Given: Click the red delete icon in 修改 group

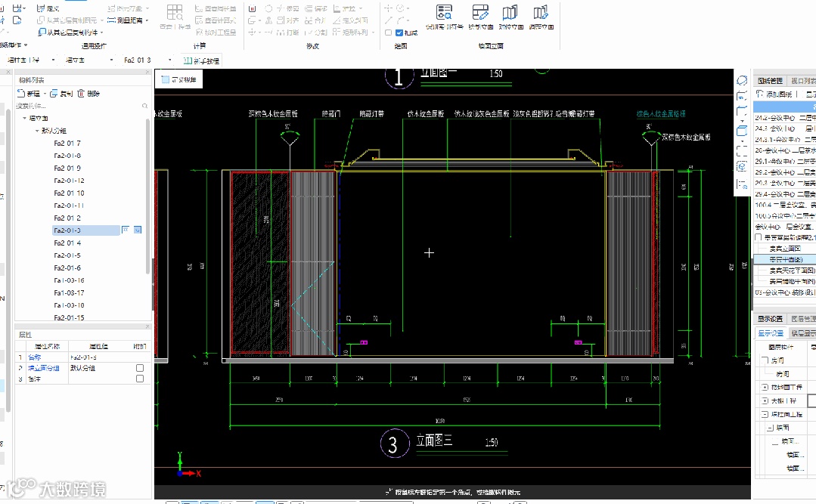Looking at the screenshot, I should 253,8.
